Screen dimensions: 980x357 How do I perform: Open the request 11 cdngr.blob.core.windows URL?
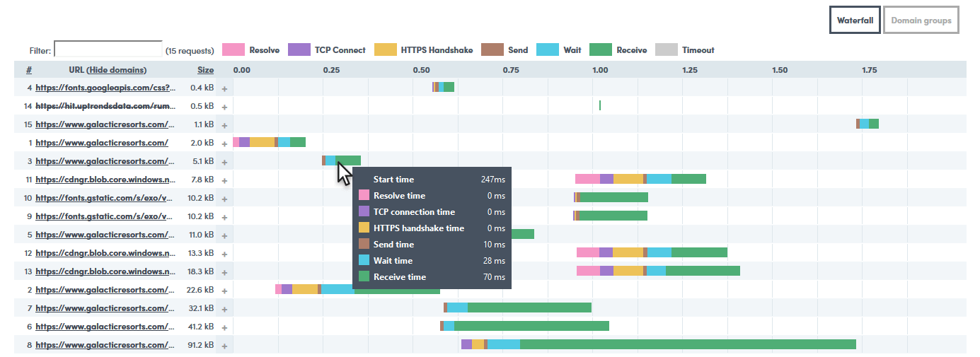coord(105,180)
